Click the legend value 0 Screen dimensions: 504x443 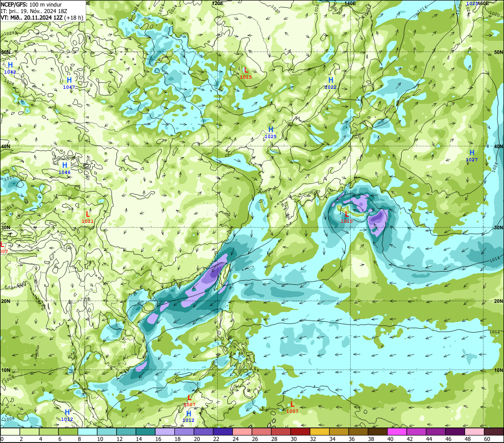click(2, 439)
